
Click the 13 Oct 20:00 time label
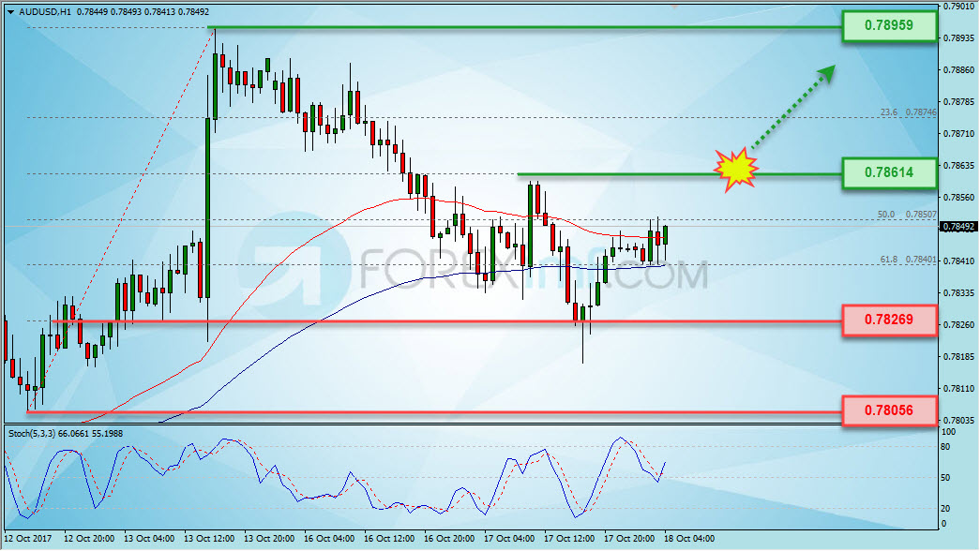coord(269,539)
